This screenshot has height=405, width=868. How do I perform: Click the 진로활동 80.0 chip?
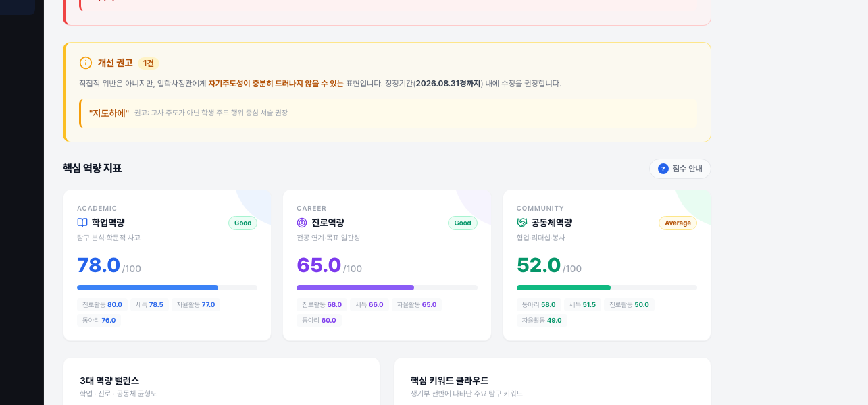click(x=102, y=305)
